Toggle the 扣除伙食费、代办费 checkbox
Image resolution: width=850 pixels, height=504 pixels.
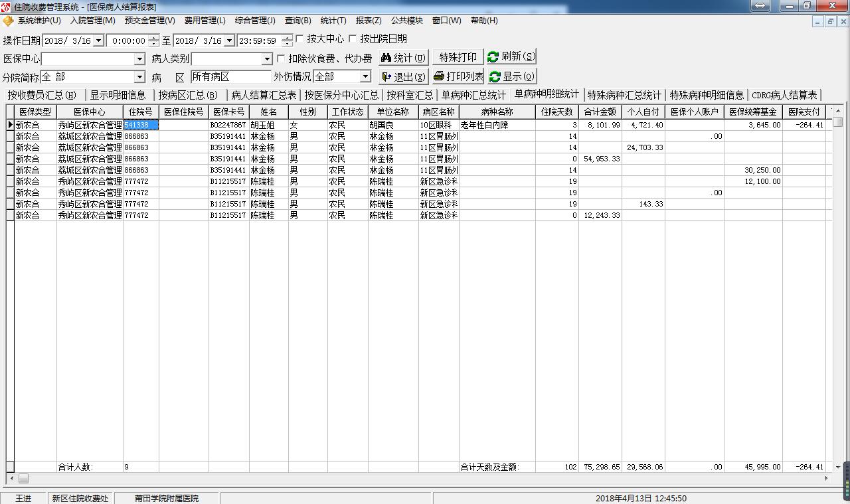281,59
